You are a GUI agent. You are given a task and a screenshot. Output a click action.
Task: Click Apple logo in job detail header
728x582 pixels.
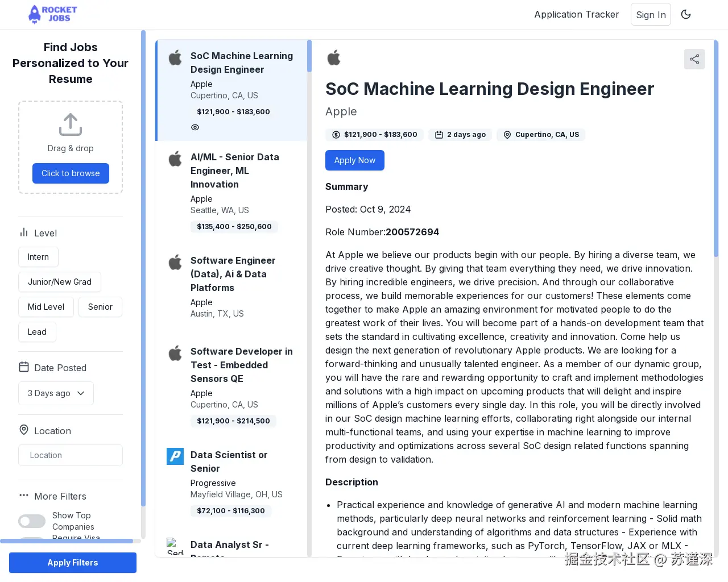coord(334,57)
